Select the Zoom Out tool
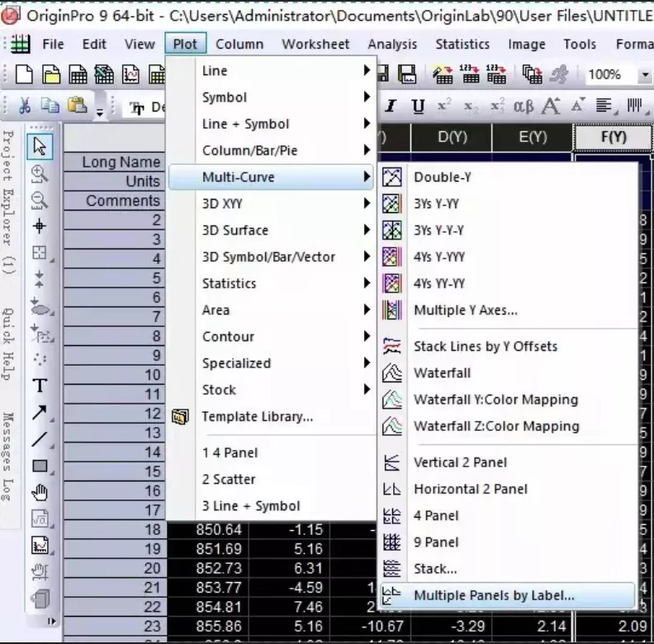 click(40, 200)
